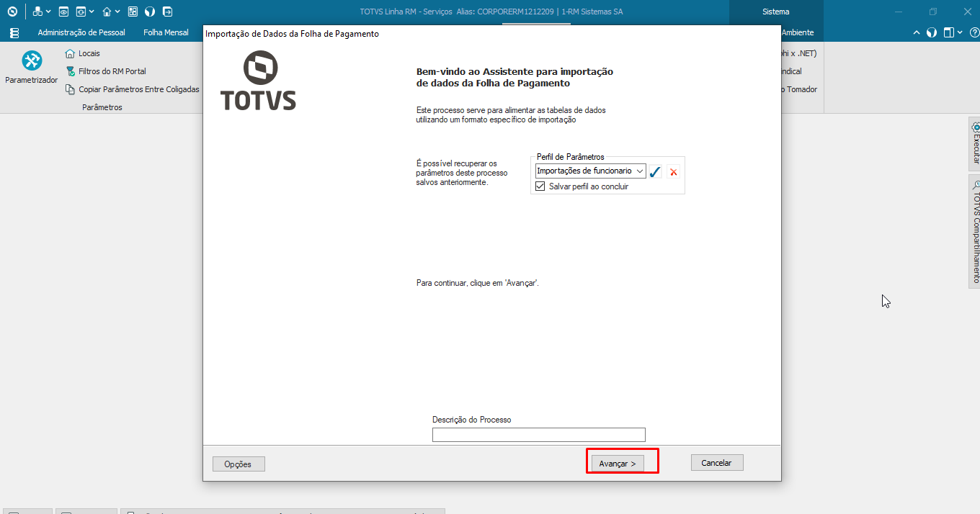Screen dimensions: 980x514
Task: Click the eye view icon in title toolbar
Action: point(63,12)
